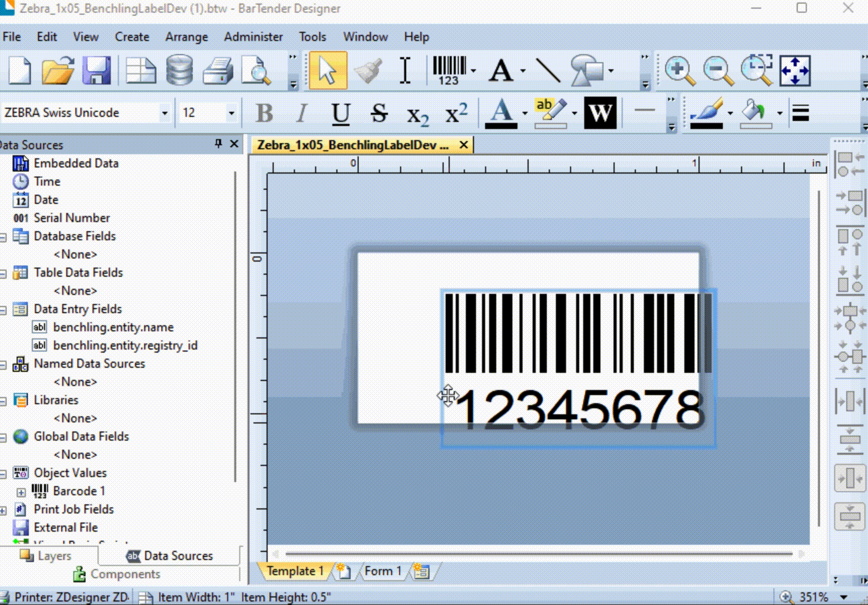This screenshot has height=605, width=868.
Task: Select the Save floppy disk icon
Action: pos(96,70)
